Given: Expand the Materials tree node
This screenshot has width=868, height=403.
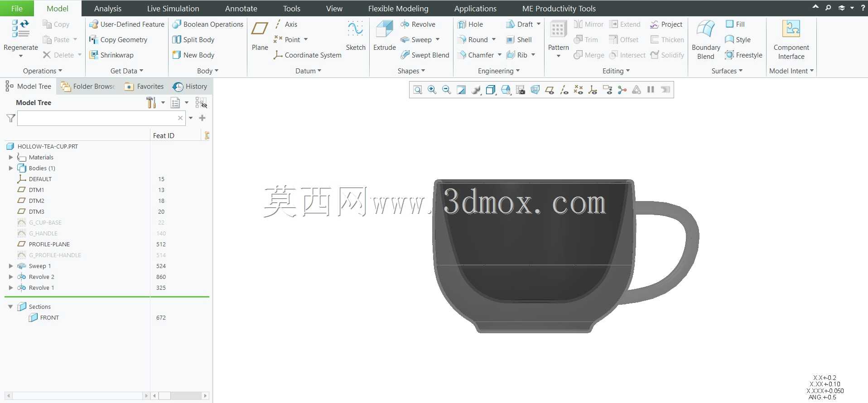Looking at the screenshot, I should coord(11,158).
